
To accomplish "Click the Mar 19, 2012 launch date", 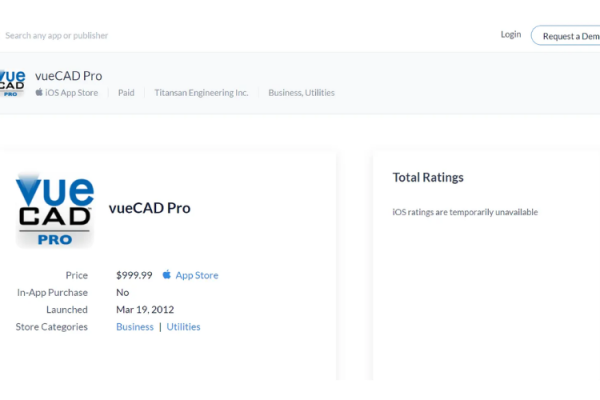I will pos(145,310).
